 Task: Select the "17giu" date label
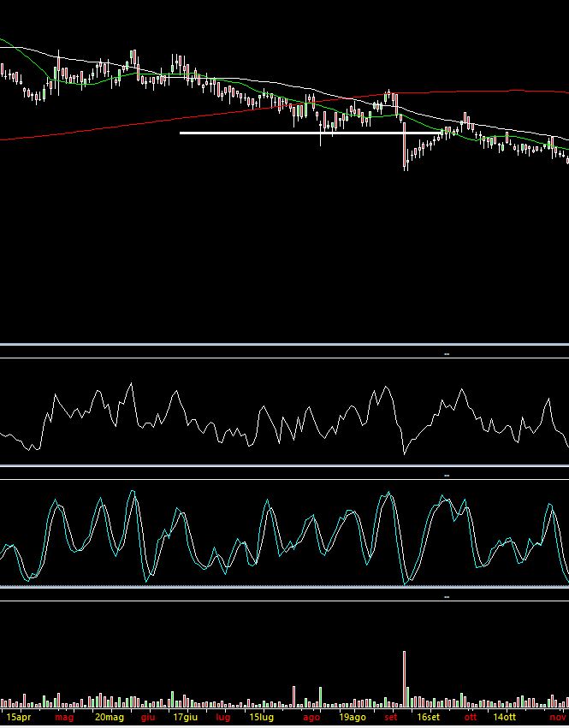(185, 718)
